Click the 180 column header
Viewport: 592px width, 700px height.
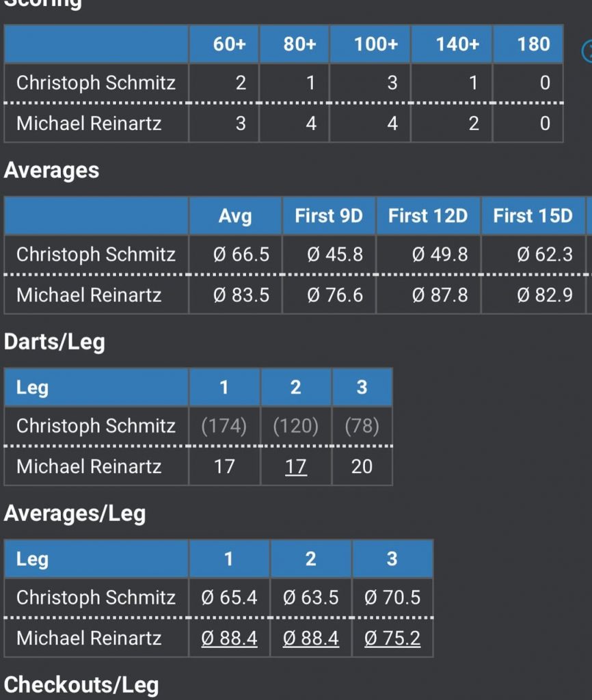[533, 44]
